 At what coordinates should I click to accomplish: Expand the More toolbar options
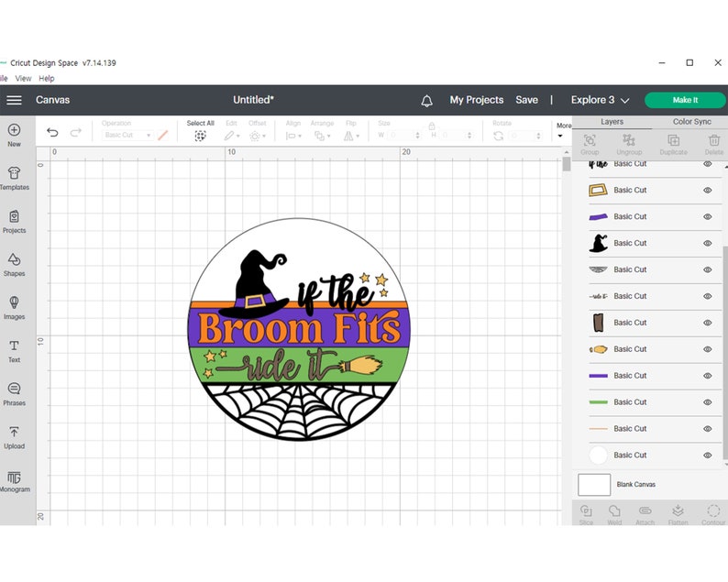(564, 129)
